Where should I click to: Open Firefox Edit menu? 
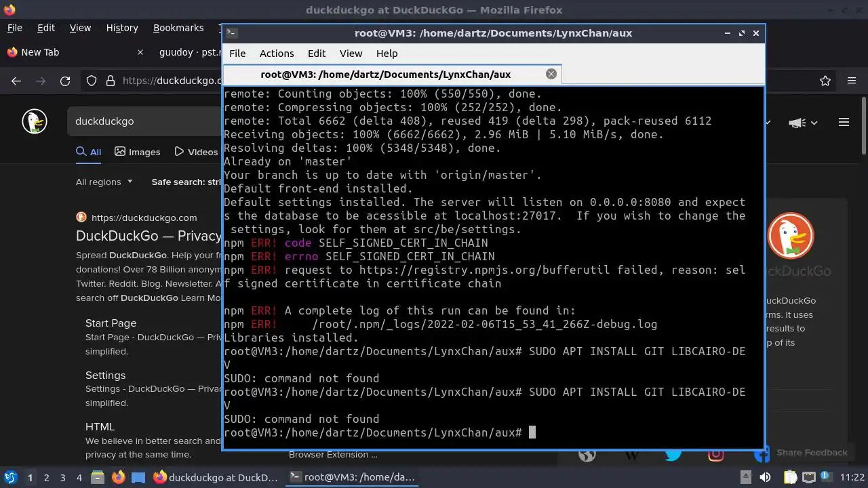pyautogui.click(x=46, y=28)
